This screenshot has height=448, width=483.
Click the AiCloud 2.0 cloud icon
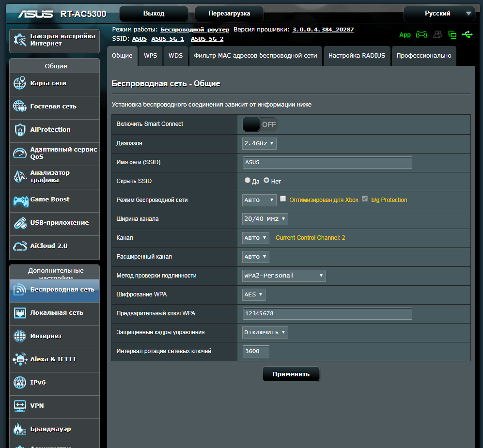coord(20,246)
